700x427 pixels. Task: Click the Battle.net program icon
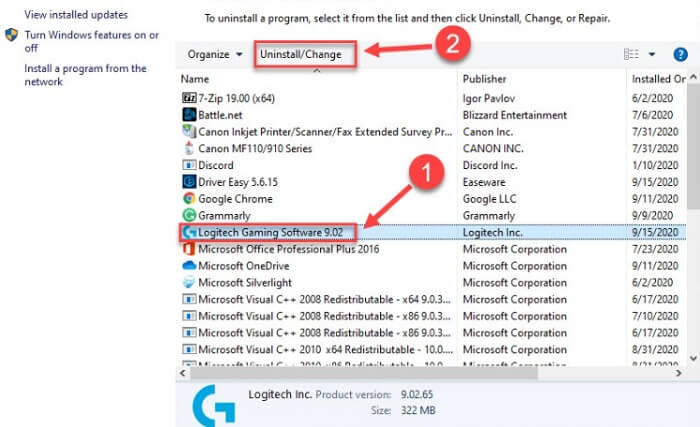coord(189,115)
